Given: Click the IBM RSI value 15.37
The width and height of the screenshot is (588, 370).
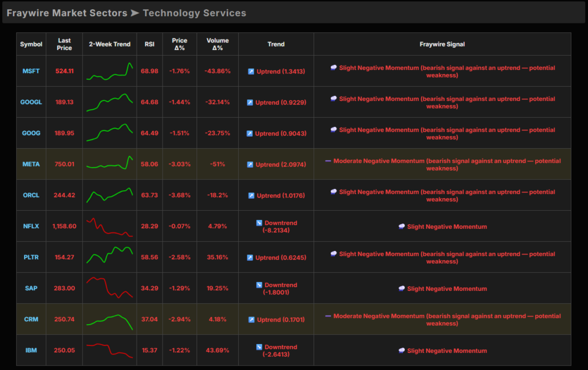Looking at the screenshot, I should click(x=149, y=350).
